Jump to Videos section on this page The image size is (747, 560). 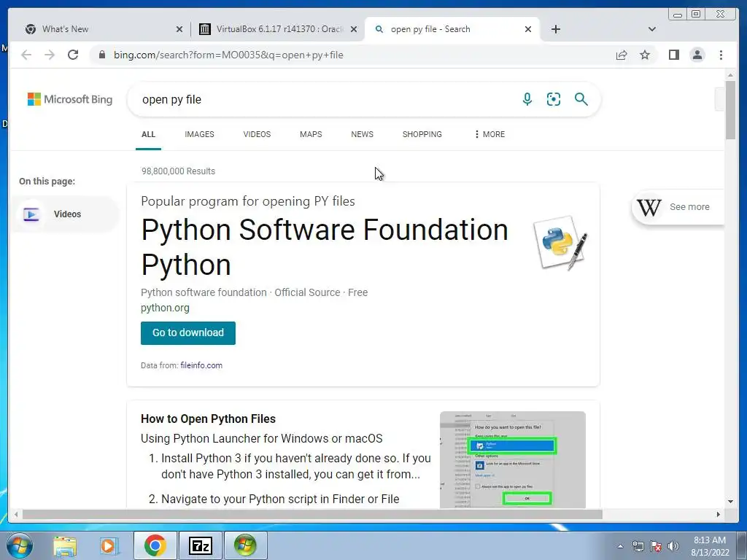[66, 214]
